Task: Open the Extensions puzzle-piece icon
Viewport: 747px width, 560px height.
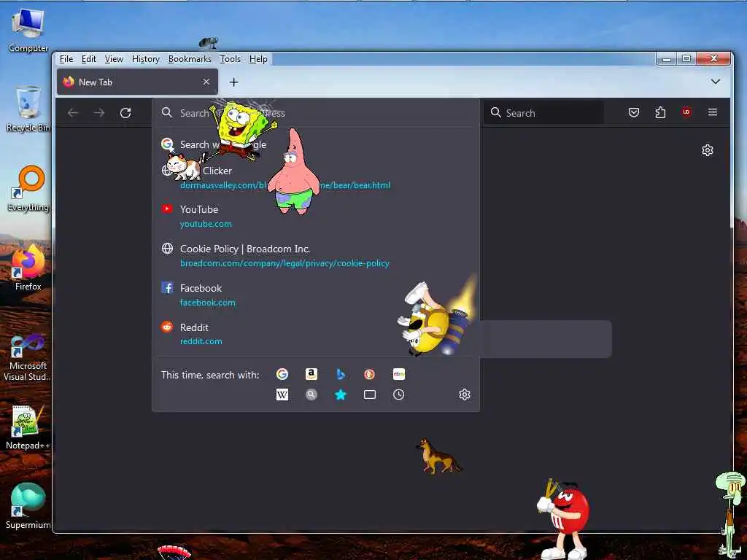Action: 660,112
